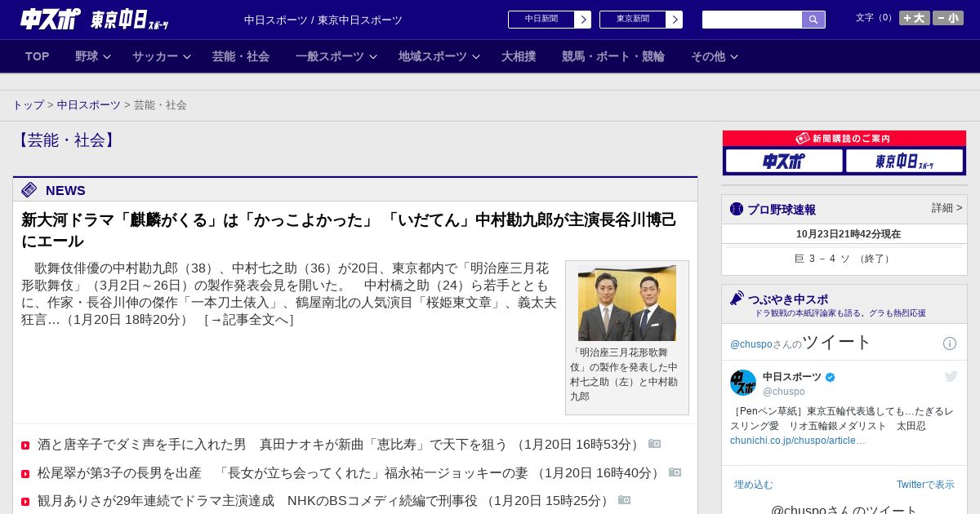Image resolution: width=980 pixels, height=514 pixels.
Task: Click the verified badge next to 中日スポーツ
Action: pyautogui.click(x=831, y=377)
